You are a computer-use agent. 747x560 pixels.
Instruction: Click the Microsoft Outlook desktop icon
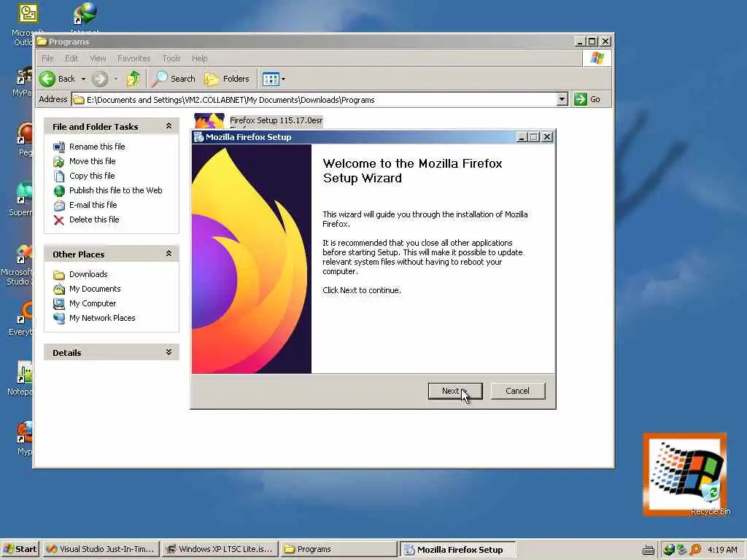coord(28,15)
